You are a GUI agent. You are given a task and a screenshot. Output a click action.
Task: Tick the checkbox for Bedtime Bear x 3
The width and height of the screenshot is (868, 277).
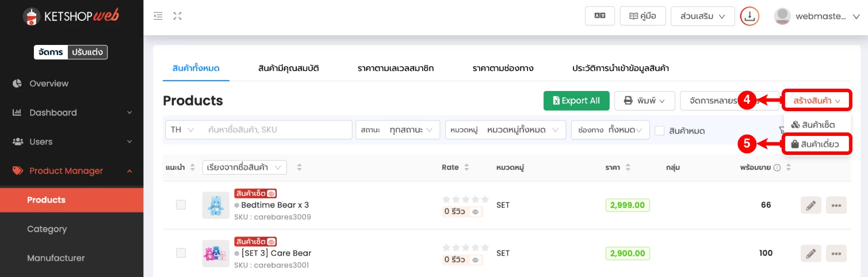[x=181, y=205]
